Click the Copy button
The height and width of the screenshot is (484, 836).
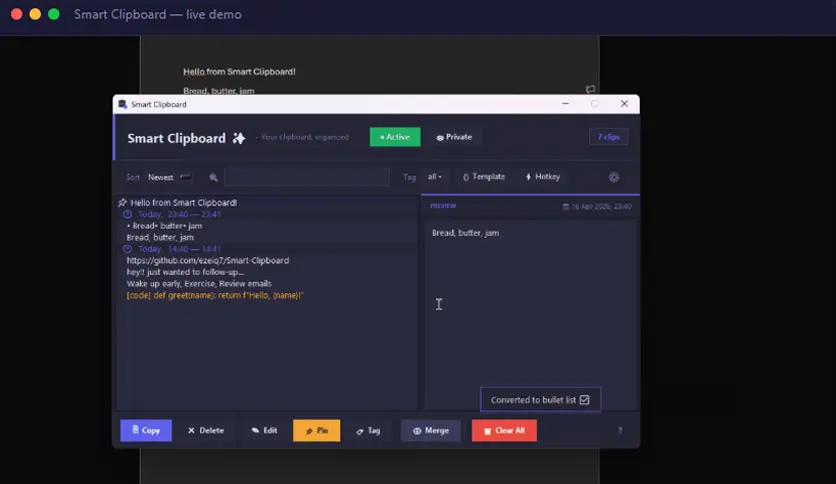(146, 430)
